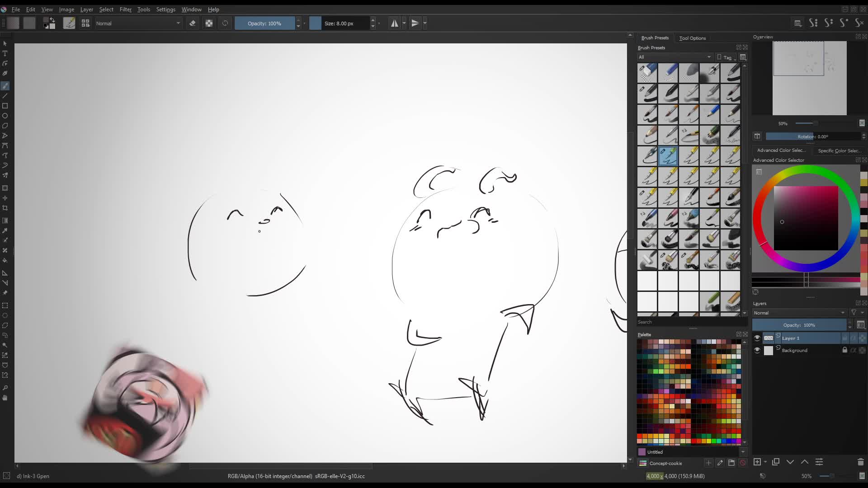
Task: Select the Transform tool
Action: tap(5, 188)
